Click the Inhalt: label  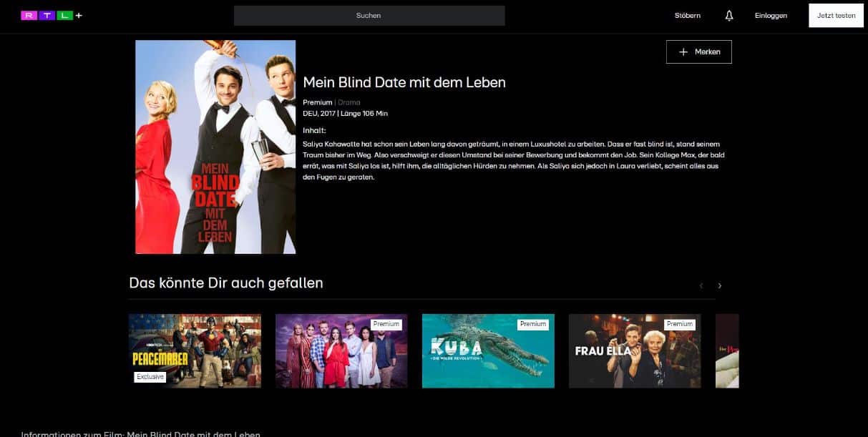point(315,130)
